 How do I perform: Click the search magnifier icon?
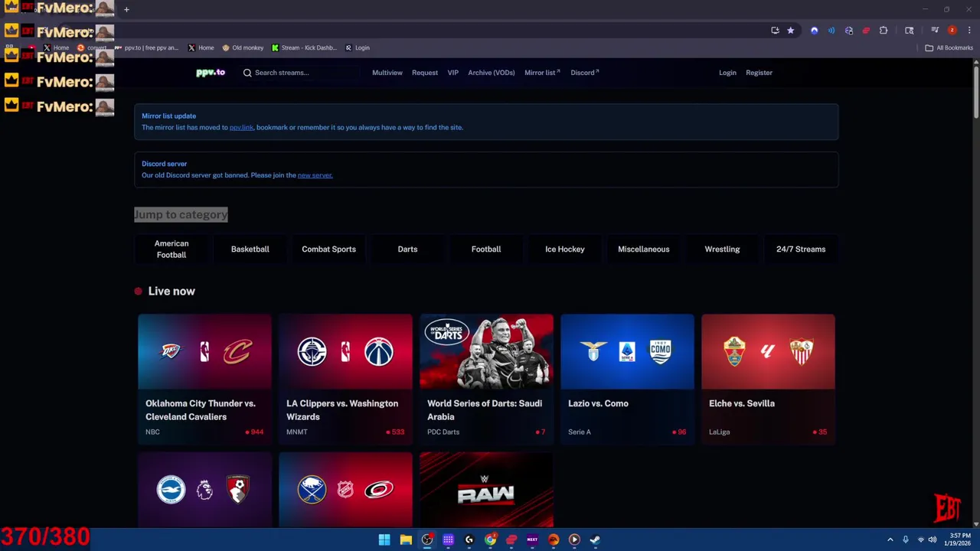247,73
